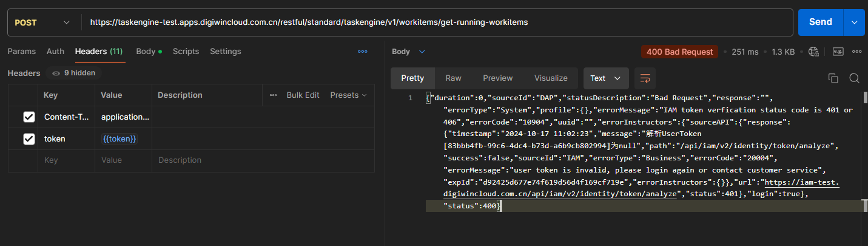
Task: Open response more options ellipsis
Action: coord(857,52)
